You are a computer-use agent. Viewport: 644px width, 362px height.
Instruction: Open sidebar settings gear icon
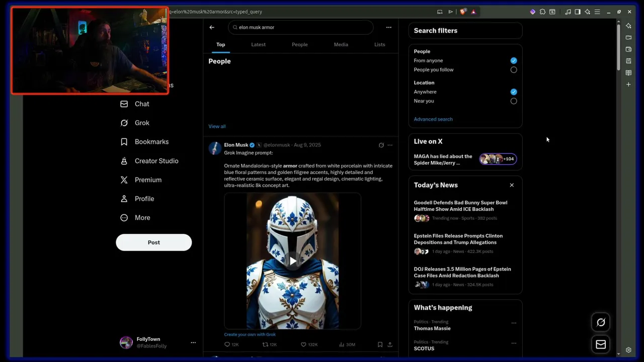point(628,350)
